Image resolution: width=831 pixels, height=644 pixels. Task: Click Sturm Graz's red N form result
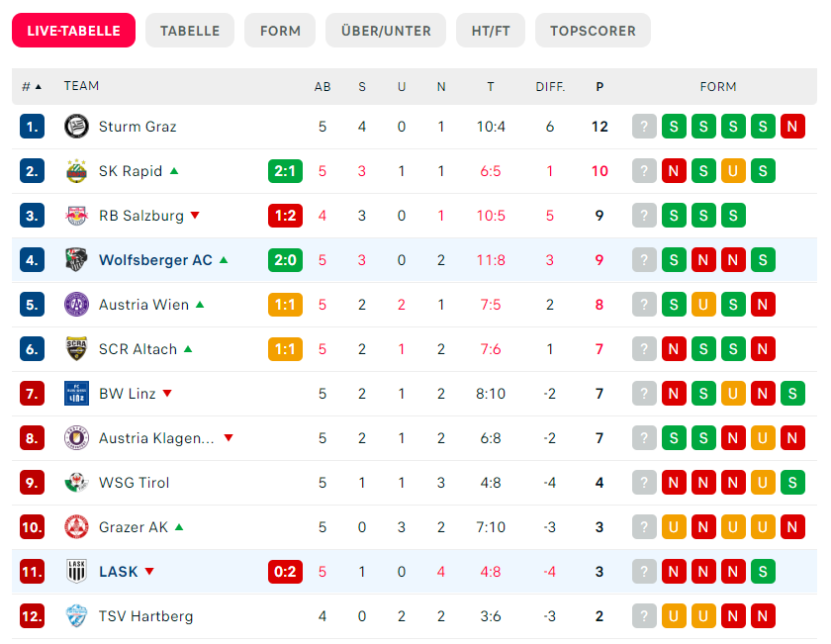pyautogui.click(x=791, y=127)
